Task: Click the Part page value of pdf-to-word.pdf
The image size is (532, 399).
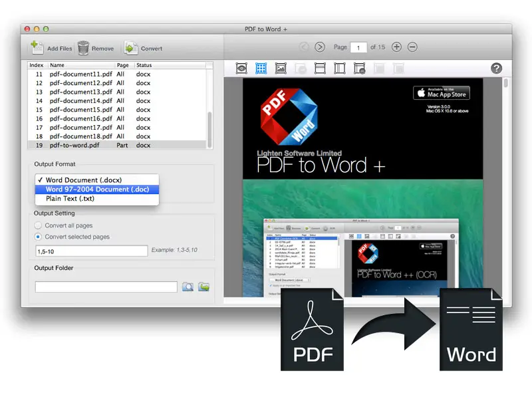Action: pyautogui.click(x=122, y=145)
